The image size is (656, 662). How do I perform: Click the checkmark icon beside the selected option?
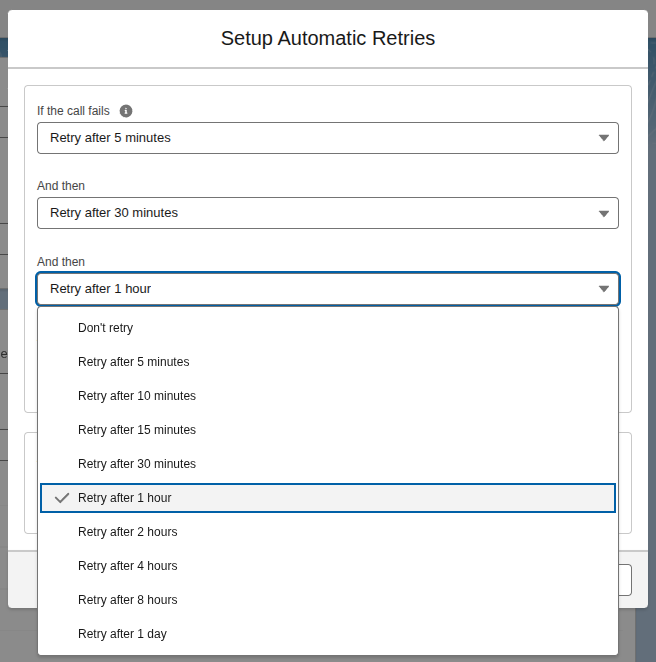click(62, 498)
